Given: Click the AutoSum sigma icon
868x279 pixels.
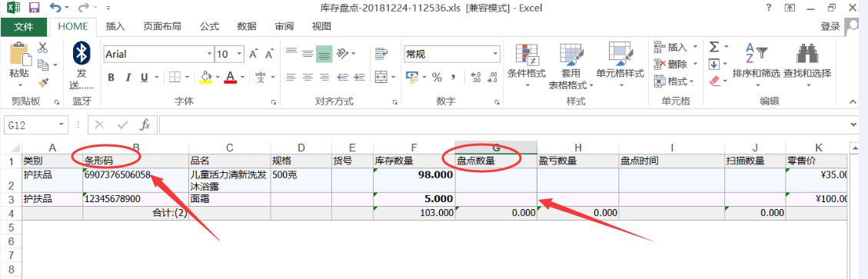Looking at the screenshot, I should [x=714, y=47].
